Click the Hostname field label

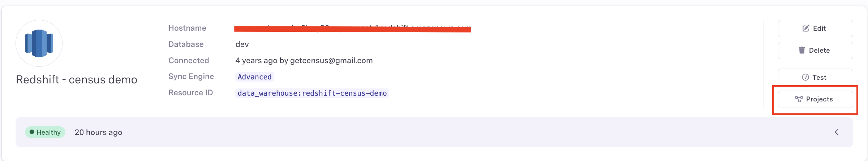[x=187, y=28]
